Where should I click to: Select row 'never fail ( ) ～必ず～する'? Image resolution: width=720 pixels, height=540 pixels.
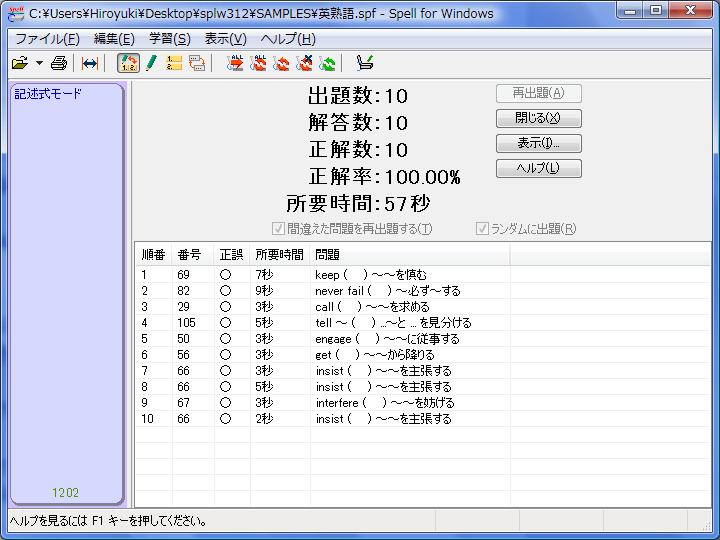point(422,291)
